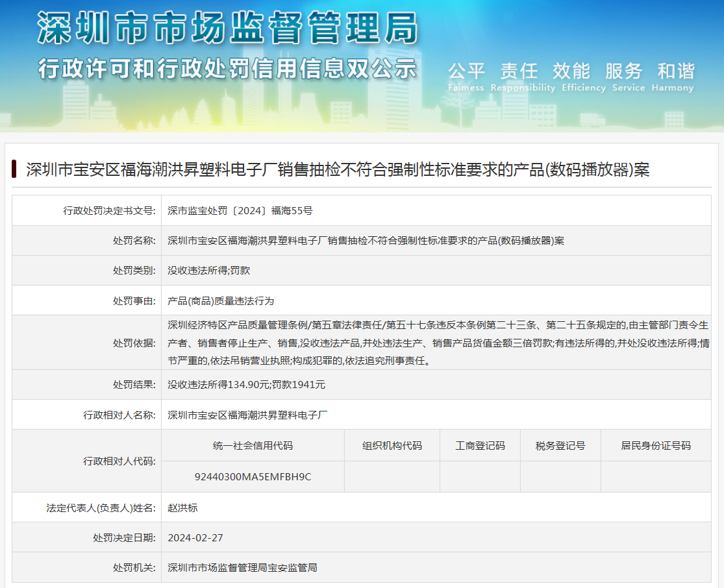724x588 pixels.
Task: Select the representative name 赵洪标
Action: point(182,508)
